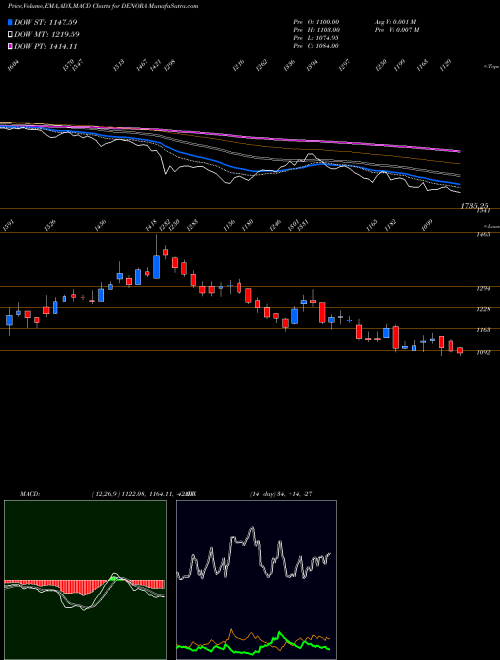Click the 1228 price axis label
Image resolution: width=500 pixels, height=660 pixels.
(483, 310)
